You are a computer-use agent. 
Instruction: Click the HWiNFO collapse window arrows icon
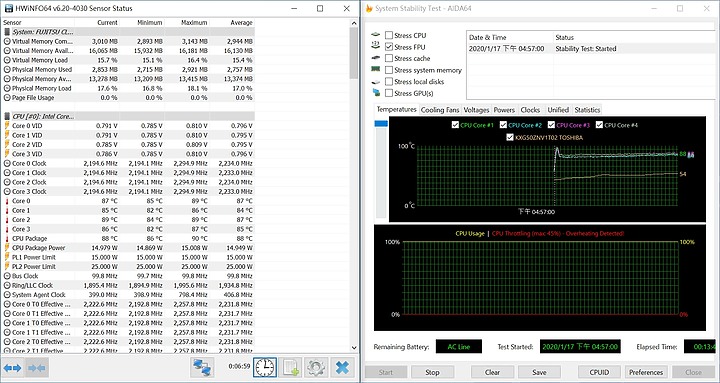[37, 367]
